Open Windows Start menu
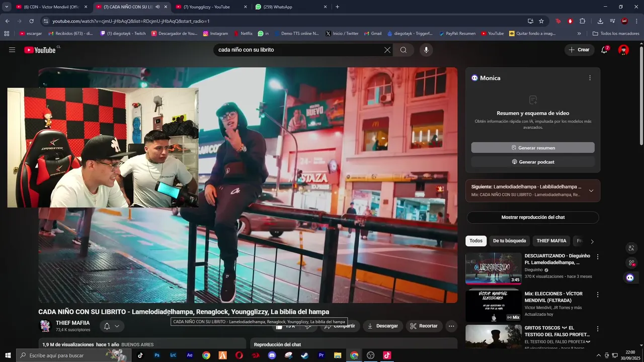The width and height of the screenshot is (644, 362). pos(8,355)
